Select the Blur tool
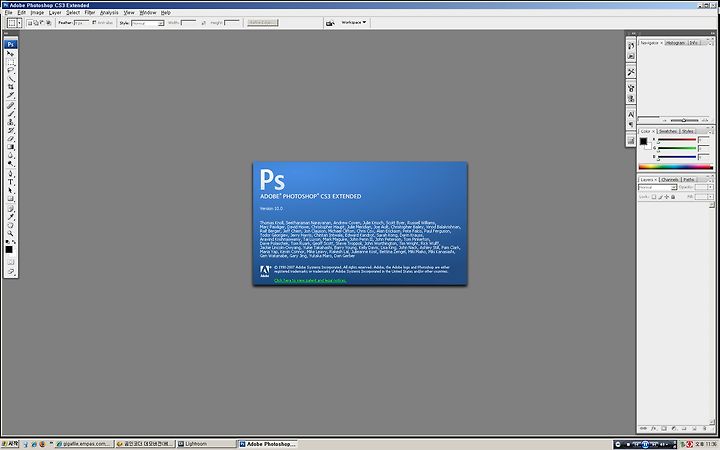The width and height of the screenshot is (720, 450). point(11,155)
